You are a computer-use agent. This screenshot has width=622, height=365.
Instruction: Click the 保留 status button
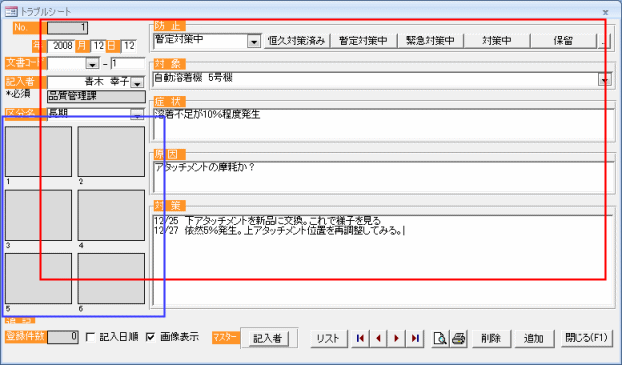coord(563,40)
